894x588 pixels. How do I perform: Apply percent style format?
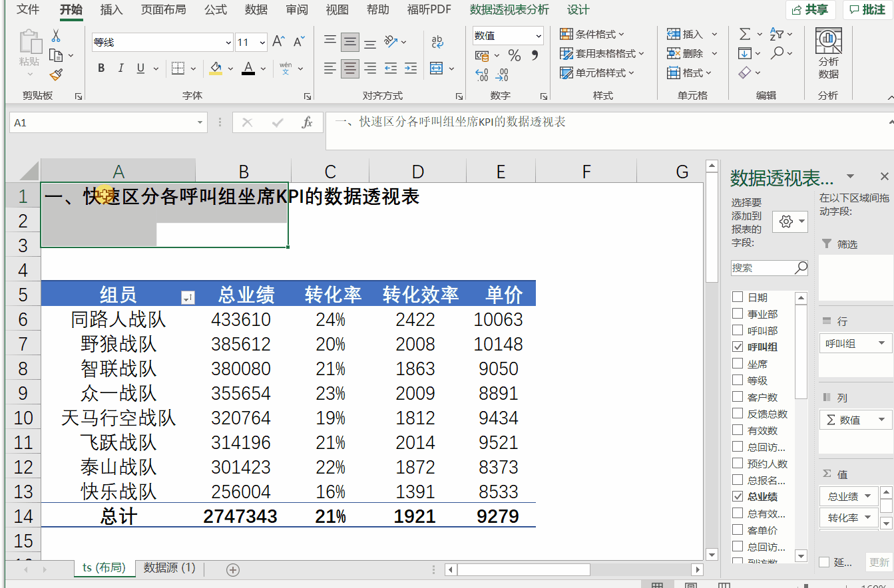(515, 55)
